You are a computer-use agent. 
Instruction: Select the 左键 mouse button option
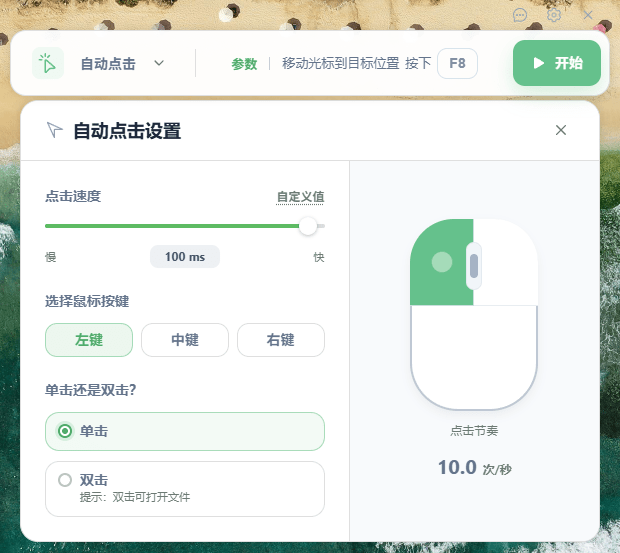pyautogui.click(x=89, y=340)
